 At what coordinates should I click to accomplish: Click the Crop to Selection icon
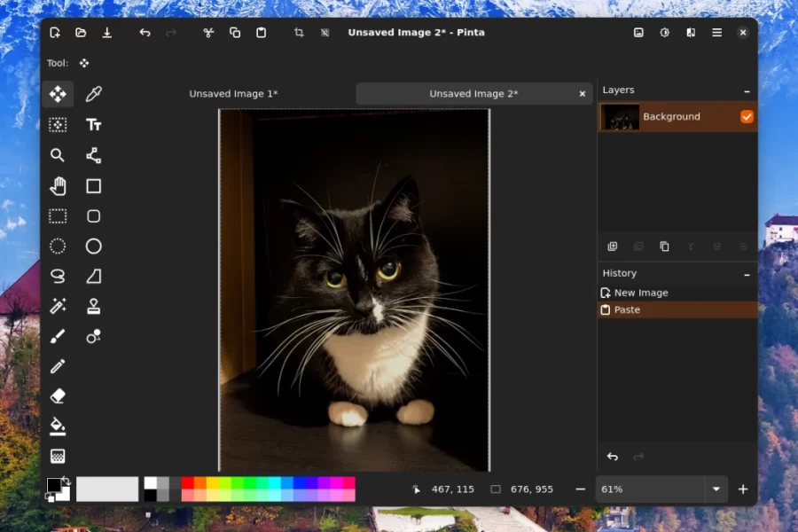coord(299,33)
